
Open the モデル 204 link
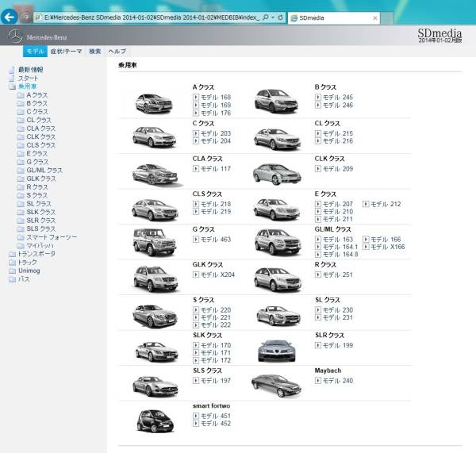(216, 141)
